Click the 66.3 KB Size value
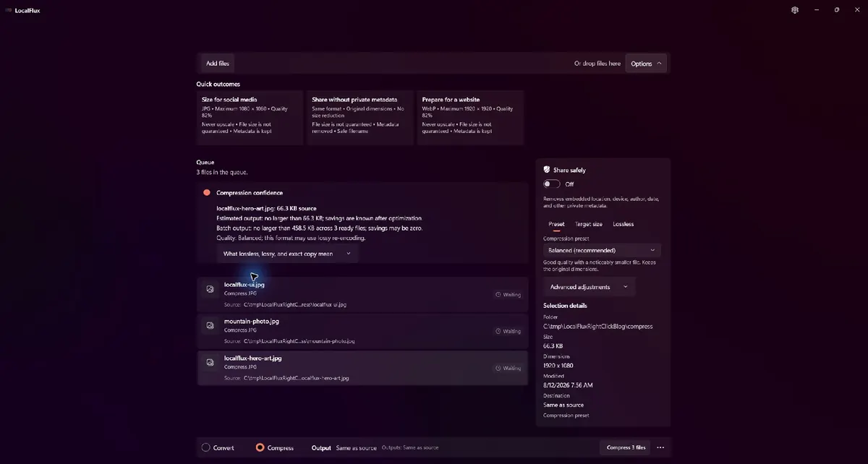The image size is (868, 464). [553, 345]
